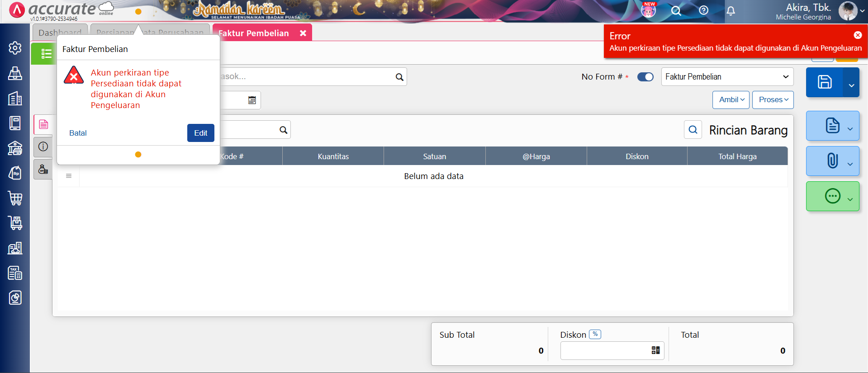Open the calendar date picker icon
Screen dimensions: 868x373
tap(252, 100)
